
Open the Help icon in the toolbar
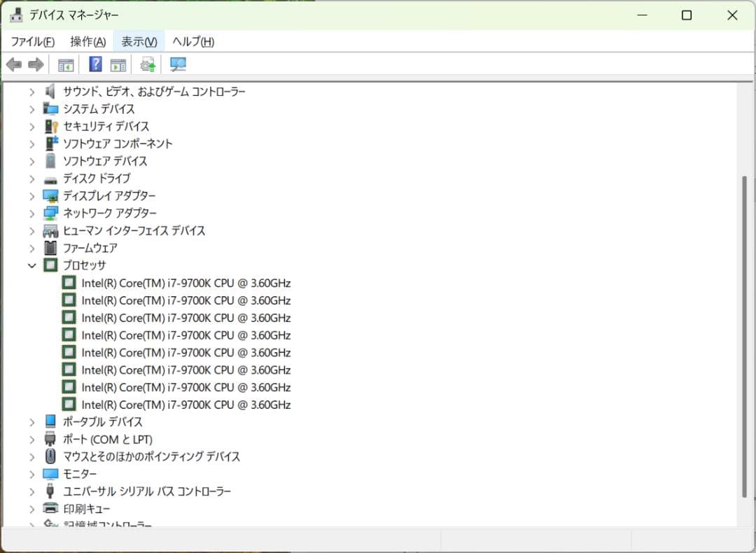(94, 64)
